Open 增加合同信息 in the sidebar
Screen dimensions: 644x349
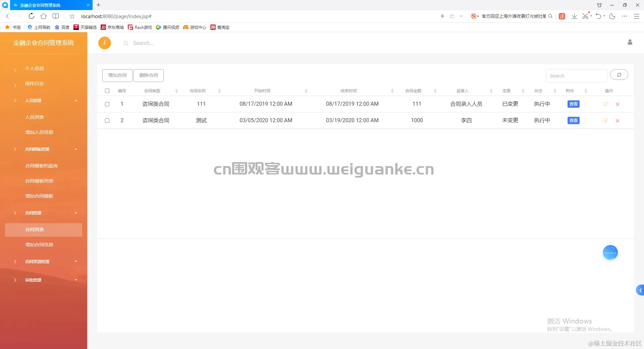[39, 245]
